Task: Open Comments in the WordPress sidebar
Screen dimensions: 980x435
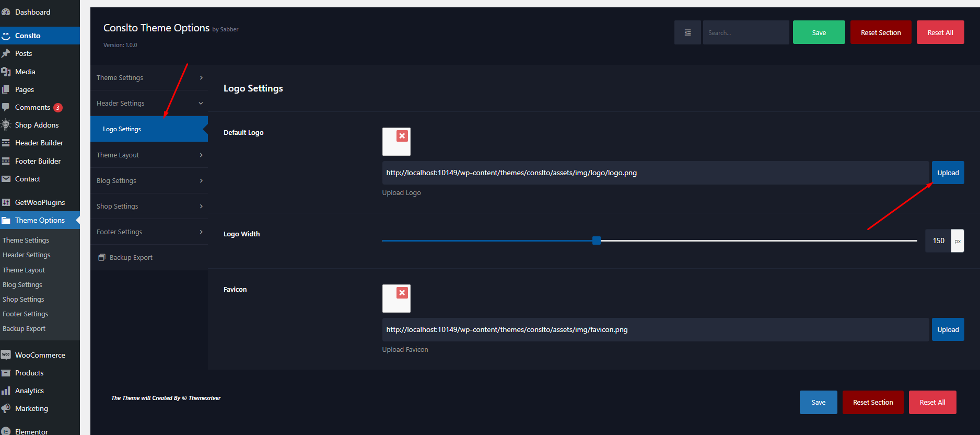Action: 32,107
